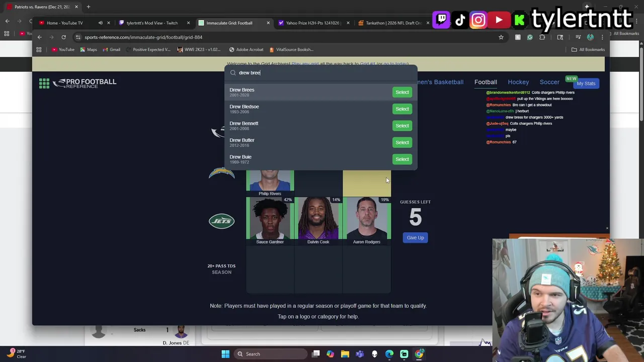Open the browser extensions puzzle icon

coord(542,37)
